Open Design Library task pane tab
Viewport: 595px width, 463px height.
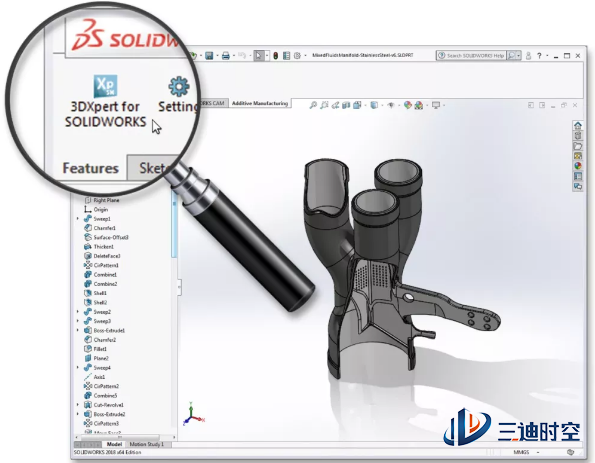point(578,136)
